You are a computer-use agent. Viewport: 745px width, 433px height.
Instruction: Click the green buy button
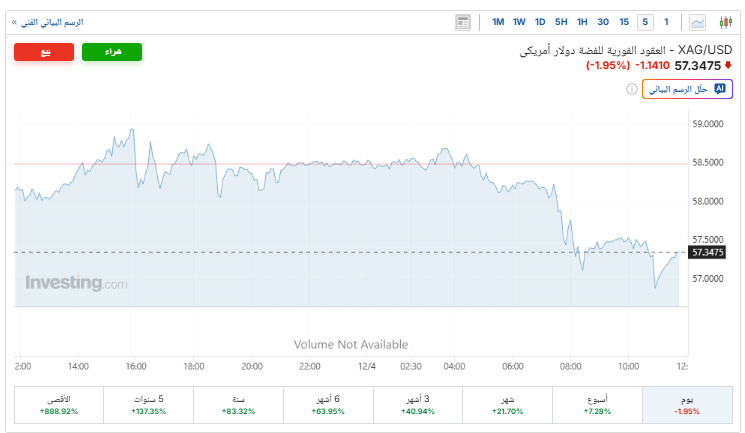pyautogui.click(x=111, y=52)
